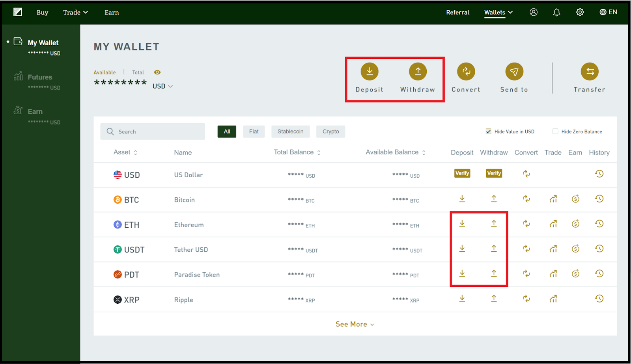Click the Send to paper-plane icon
Screen dimensions: 631x364
coord(514,71)
